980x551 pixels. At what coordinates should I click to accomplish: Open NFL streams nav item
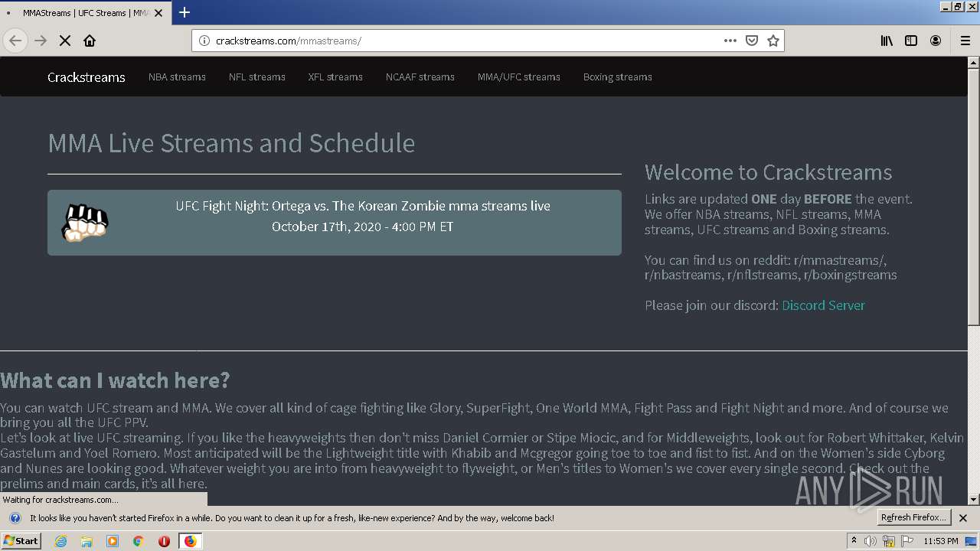click(257, 77)
